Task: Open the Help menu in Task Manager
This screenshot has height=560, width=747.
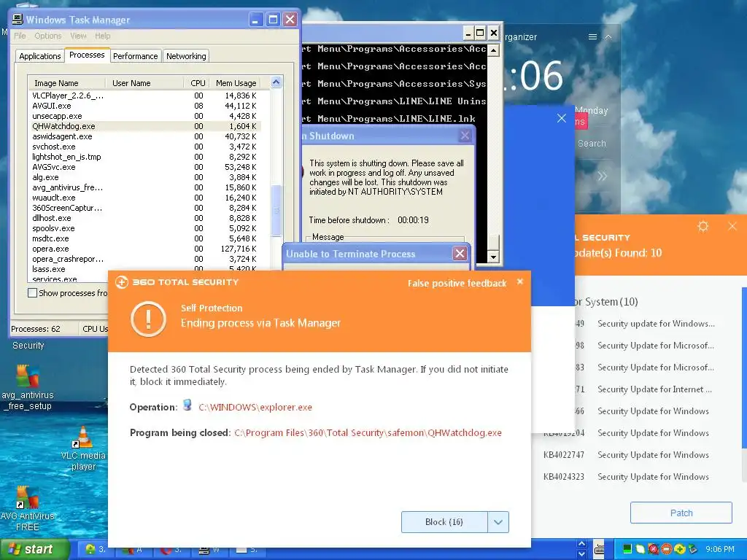Action: pos(102,36)
